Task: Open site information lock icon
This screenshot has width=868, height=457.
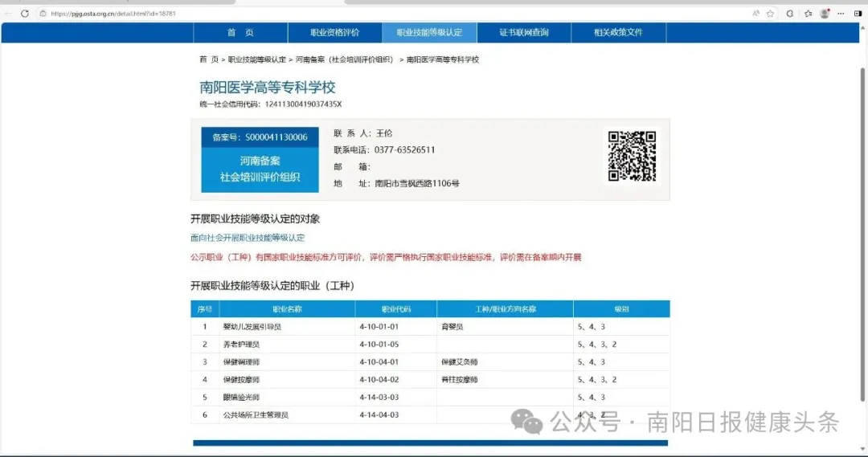Action: tap(44, 14)
